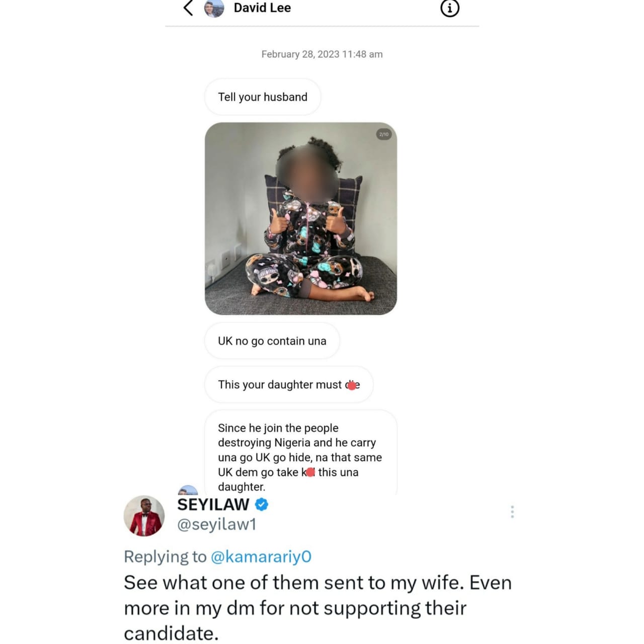Click the 'This your daughter must' message bubble
The image size is (644, 644).
(288, 384)
